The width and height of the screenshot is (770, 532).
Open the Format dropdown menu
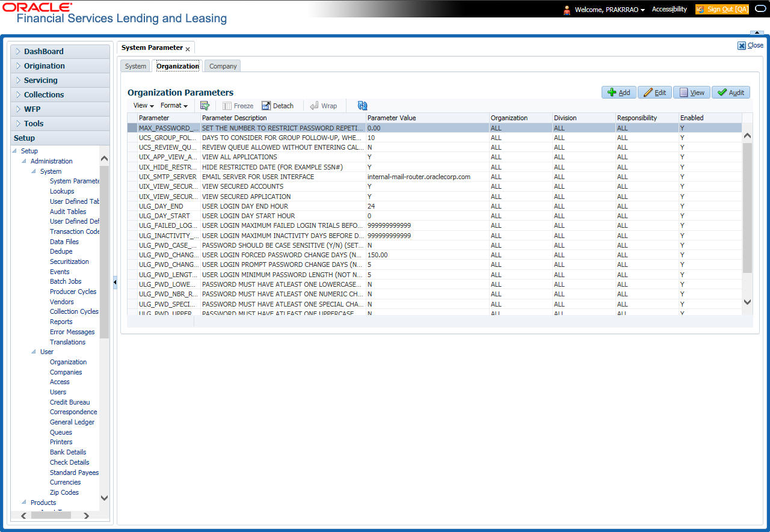tap(174, 105)
